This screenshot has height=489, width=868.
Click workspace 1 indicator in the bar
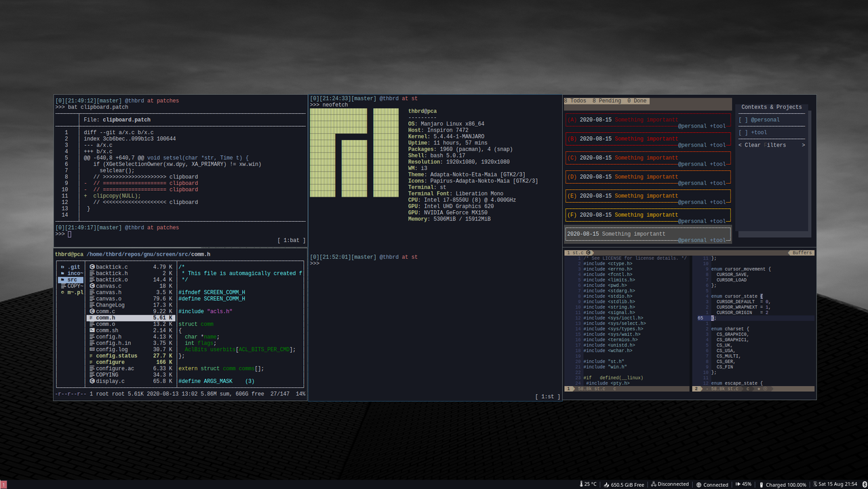3,484
